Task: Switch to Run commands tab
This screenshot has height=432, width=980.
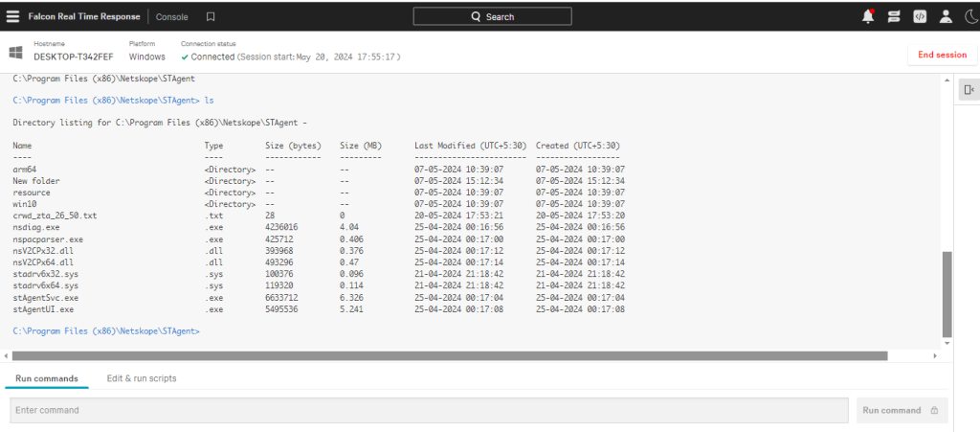Action: coord(47,378)
